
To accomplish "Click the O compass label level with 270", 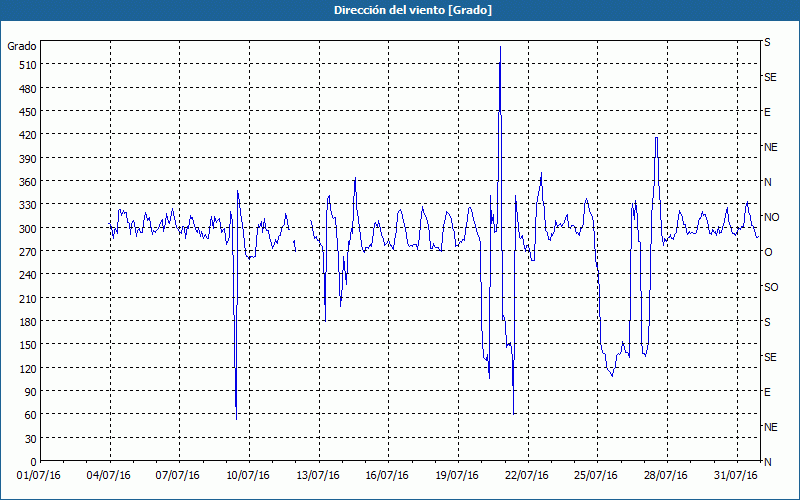I will coord(768,252).
